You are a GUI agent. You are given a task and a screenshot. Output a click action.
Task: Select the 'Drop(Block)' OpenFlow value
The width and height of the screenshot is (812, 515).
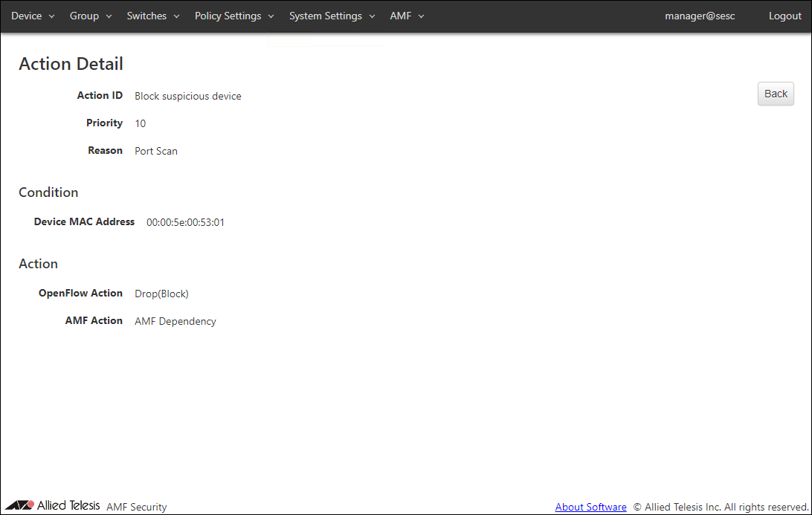click(161, 294)
